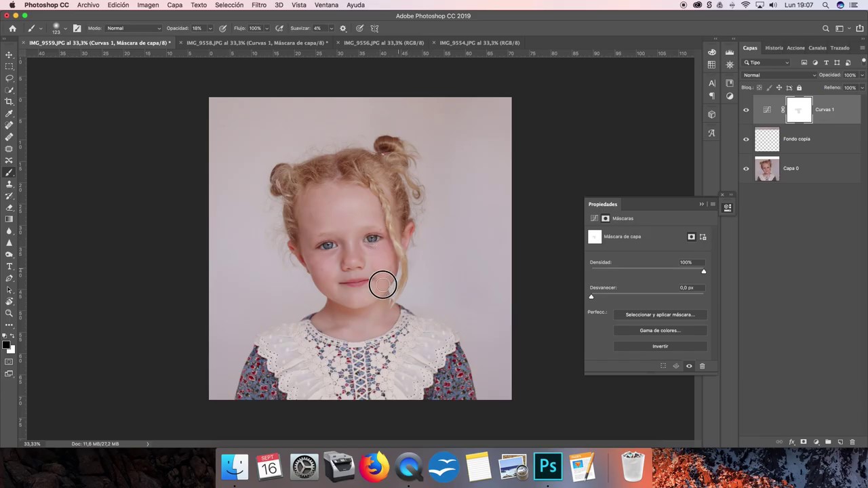Switch to IMG_9556.JPG document tab
This screenshot has width=868, height=488.
(x=384, y=43)
